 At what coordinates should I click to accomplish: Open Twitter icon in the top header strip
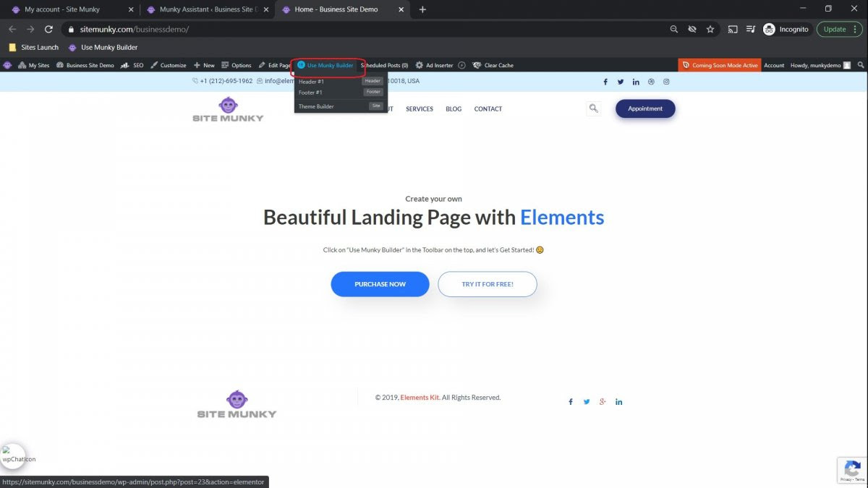[x=621, y=82]
